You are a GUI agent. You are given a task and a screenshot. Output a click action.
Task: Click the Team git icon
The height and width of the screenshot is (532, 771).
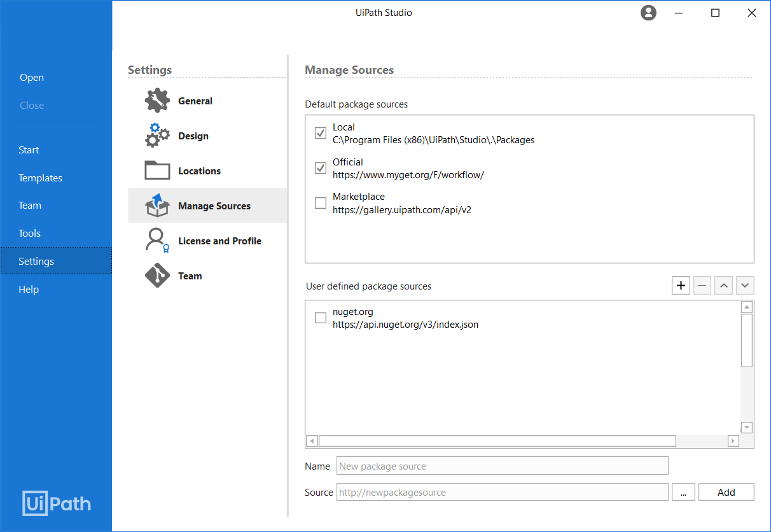tap(157, 276)
